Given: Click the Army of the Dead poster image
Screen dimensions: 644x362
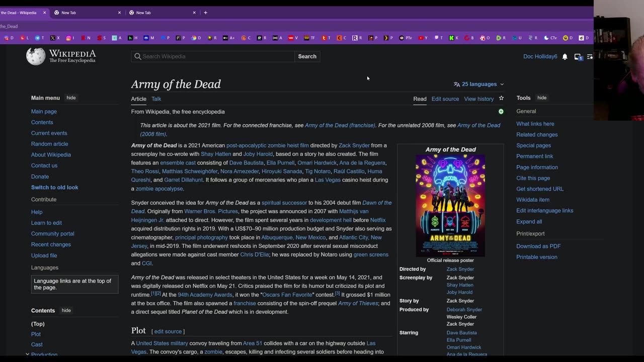Looking at the screenshot, I should tap(450, 205).
